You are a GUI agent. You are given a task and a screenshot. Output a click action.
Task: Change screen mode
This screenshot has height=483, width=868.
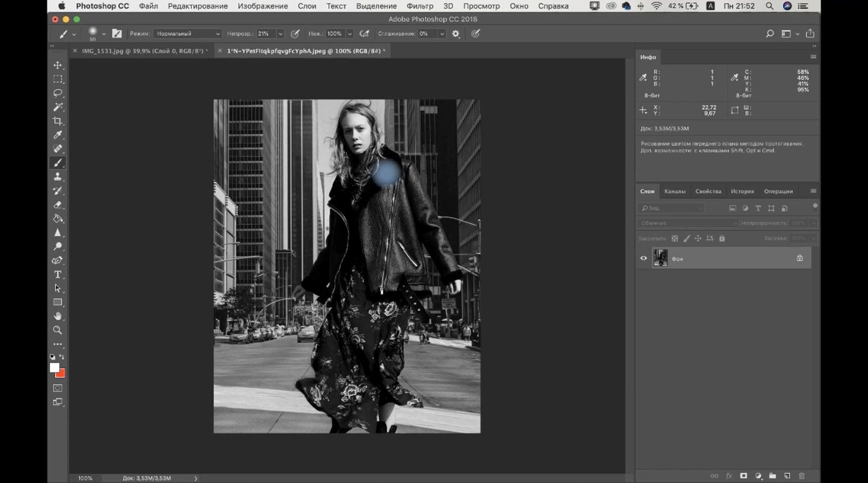click(58, 402)
